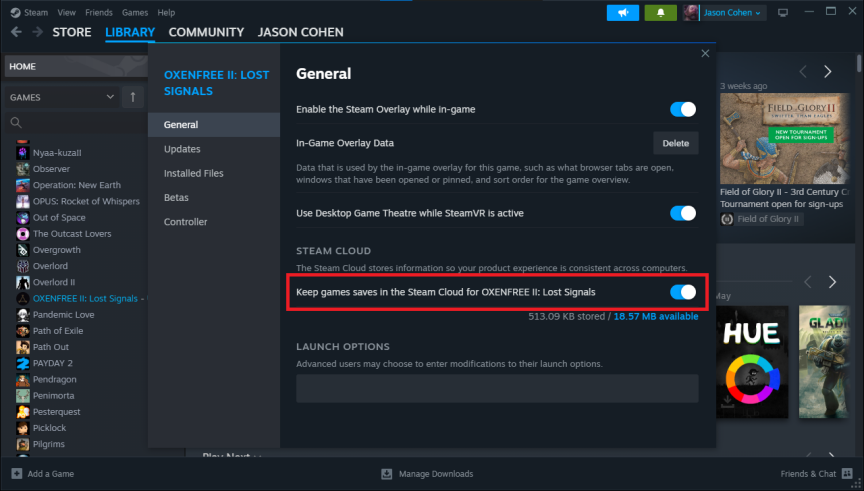Go back with the left arrow
The width and height of the screenshot is (864, 491).
(x=16, y=32)
